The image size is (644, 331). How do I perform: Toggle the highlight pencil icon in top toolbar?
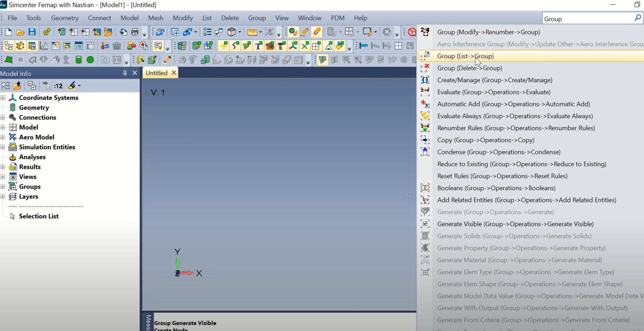click(x=305, y=32)
